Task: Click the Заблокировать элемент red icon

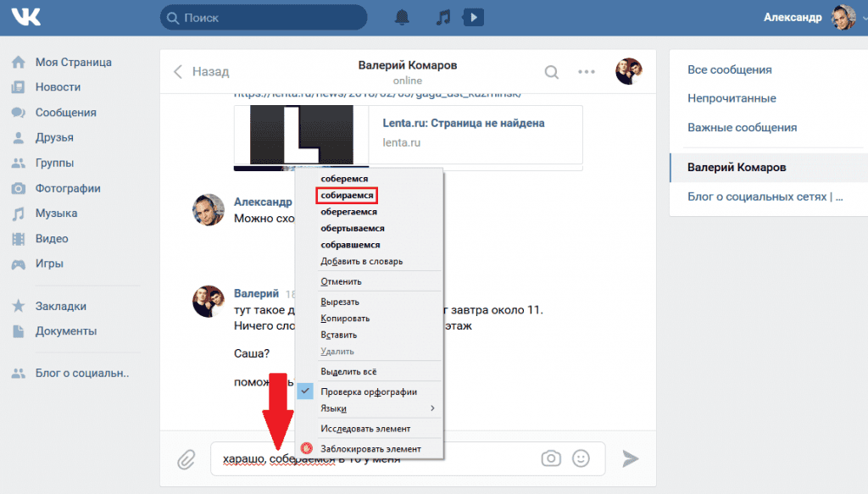Action: point(307,448)
